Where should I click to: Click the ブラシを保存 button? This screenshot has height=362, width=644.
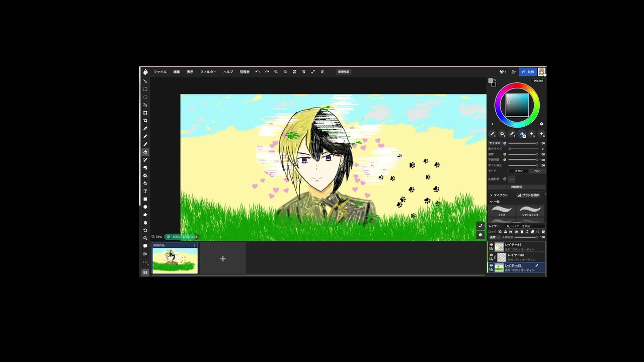[528, 195]
